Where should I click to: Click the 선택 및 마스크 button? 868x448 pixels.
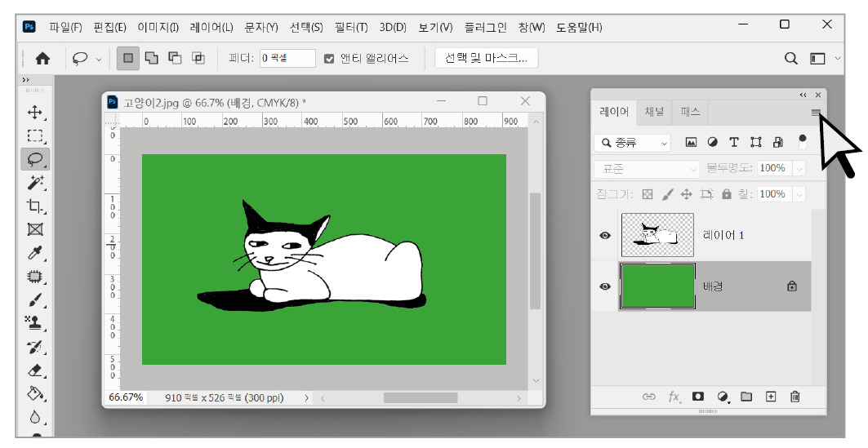[486, 58]
